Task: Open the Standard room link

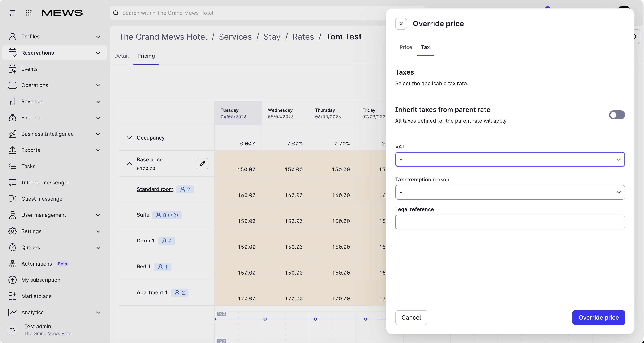Action: tap(155, 189)
